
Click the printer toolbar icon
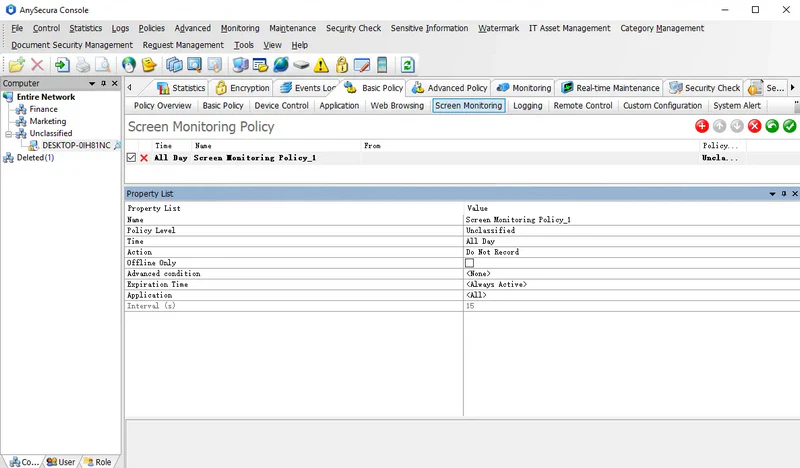point(83,65)
